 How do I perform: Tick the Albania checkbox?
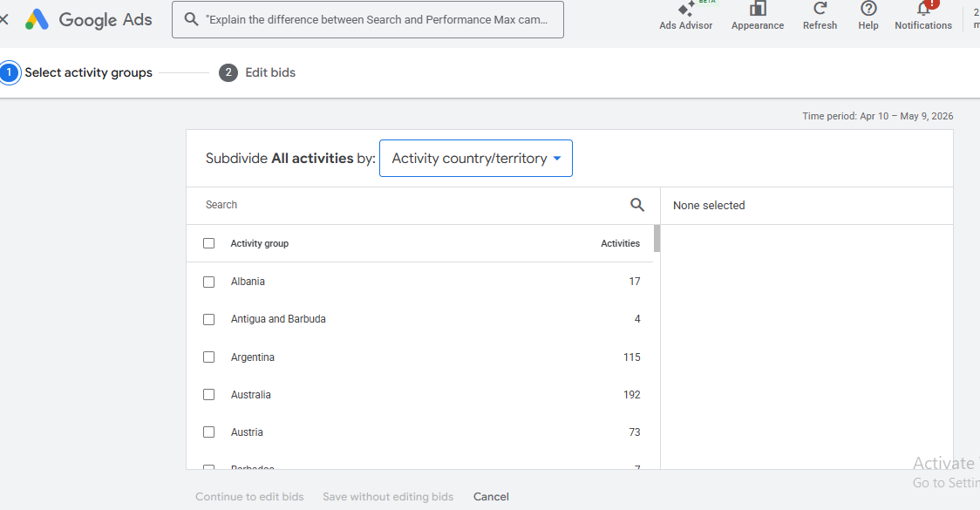point(208,282)
